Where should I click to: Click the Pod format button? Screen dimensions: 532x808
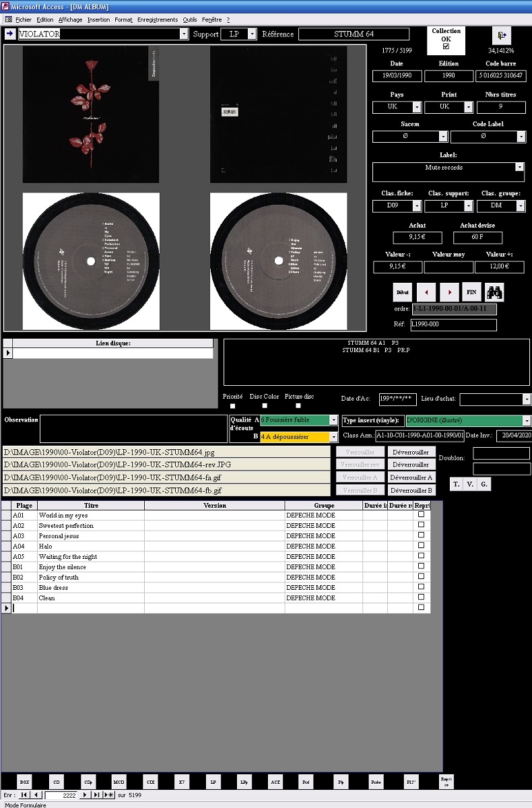(306, 782)
